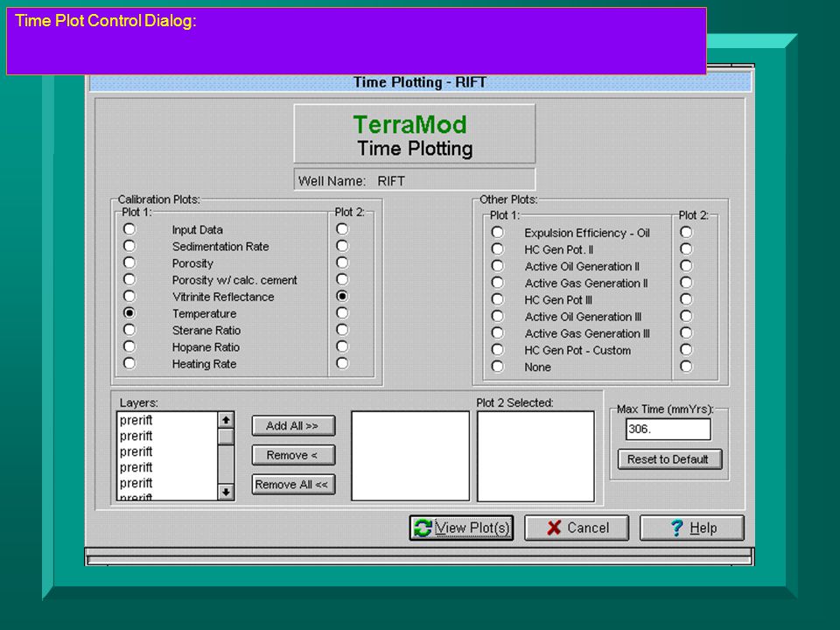This screenshot has width=840, height=630.
Task: Open the plots with View Plot(s)
Action: pos(461,528)
